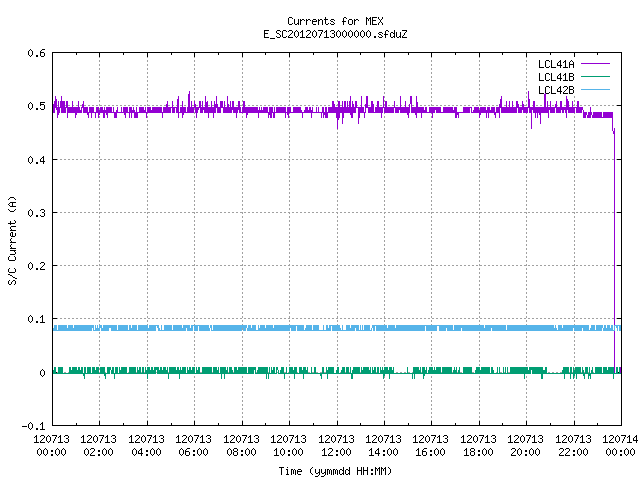Click the 0.3 y-axis tick label
This screenshot has width=640, height=480.
point(36,213)
